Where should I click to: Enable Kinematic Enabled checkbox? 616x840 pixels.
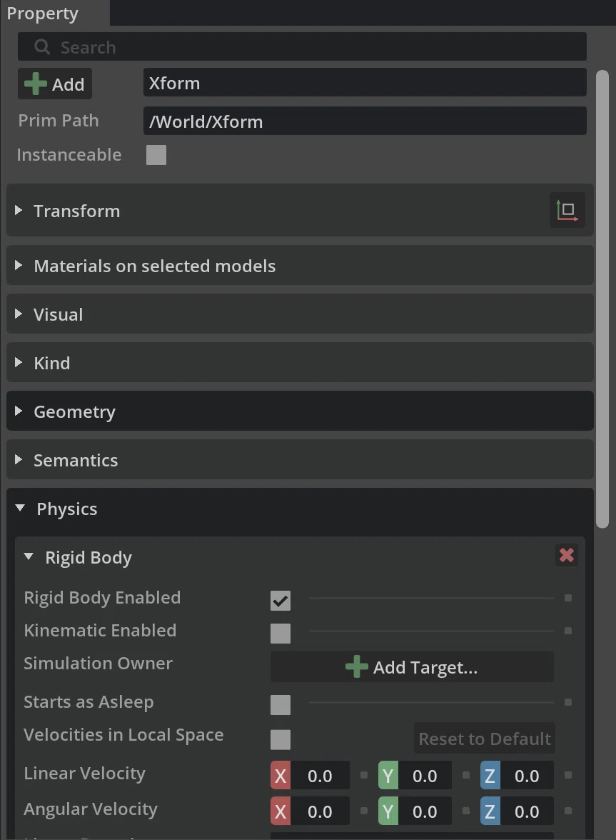click(281, 633)
